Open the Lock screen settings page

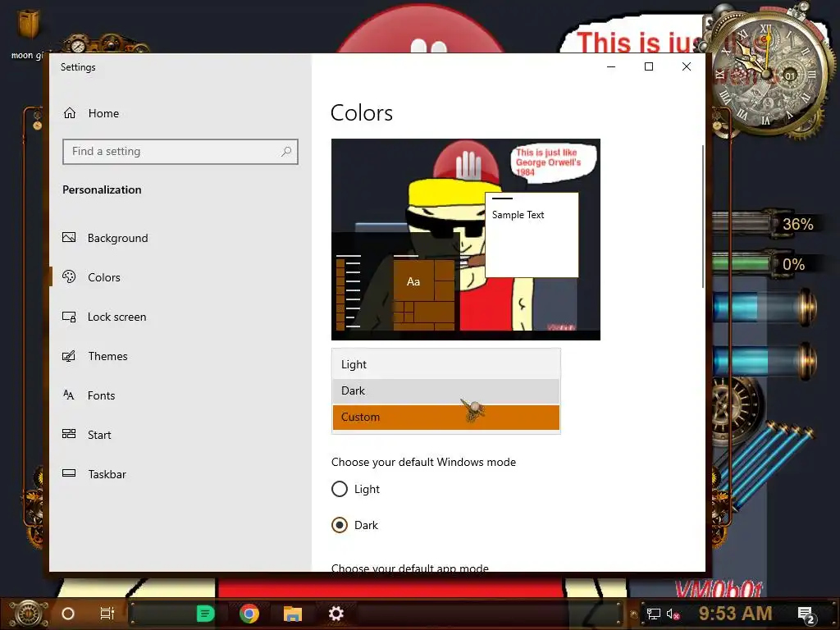pos(116,317)
